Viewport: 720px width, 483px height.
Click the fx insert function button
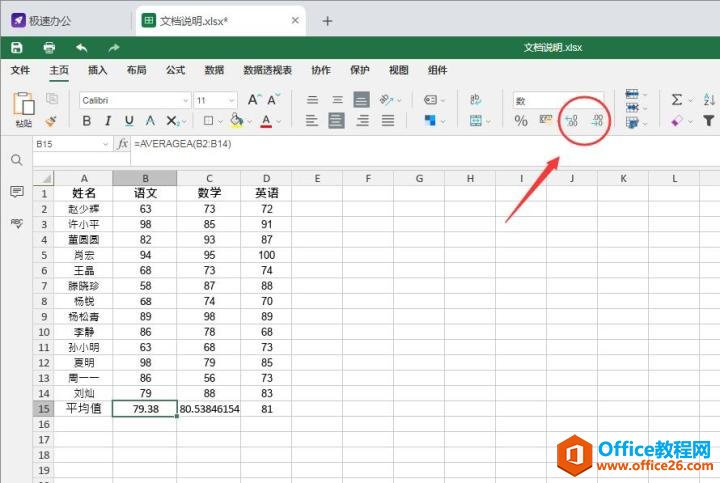122,144
